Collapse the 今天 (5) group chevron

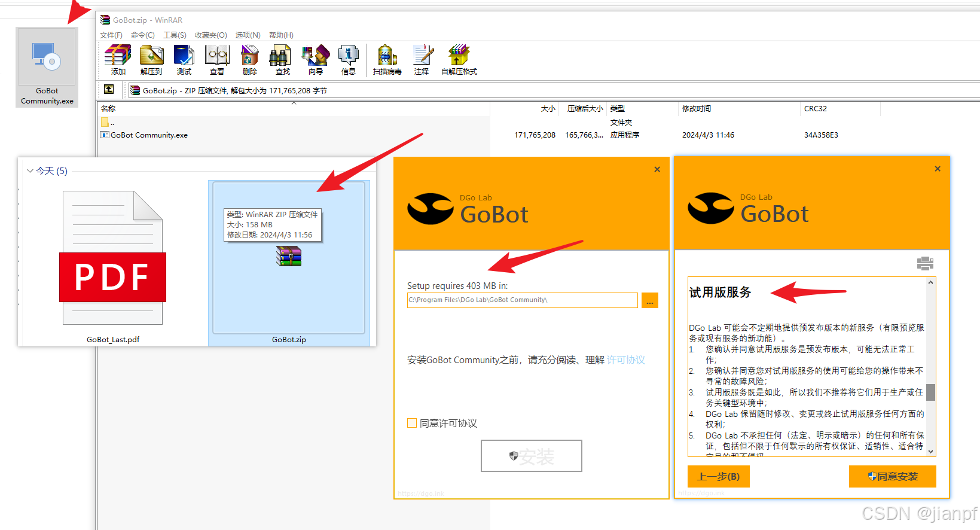[x=30, y=171]
